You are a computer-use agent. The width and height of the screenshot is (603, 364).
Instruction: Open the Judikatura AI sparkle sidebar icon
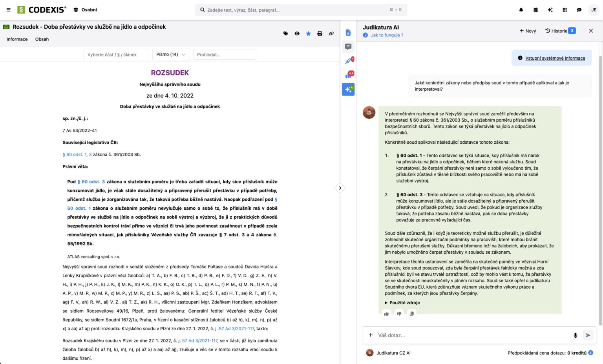pos(348,90)
